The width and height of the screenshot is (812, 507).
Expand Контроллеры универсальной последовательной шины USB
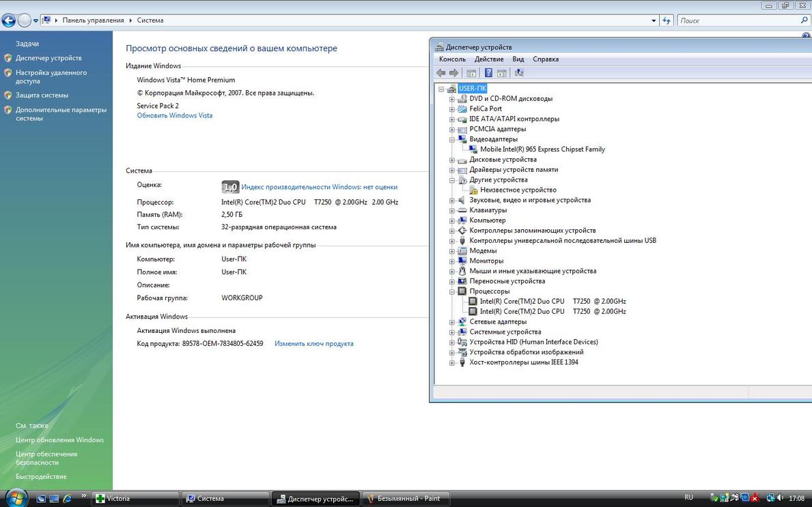(x=452, y=241)
